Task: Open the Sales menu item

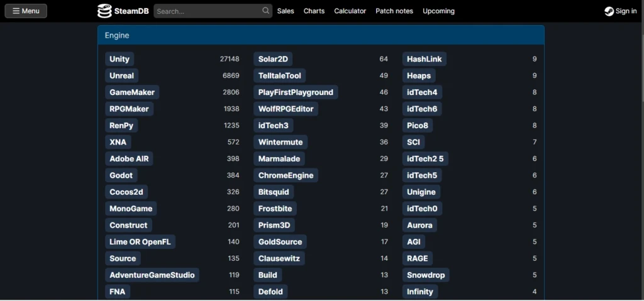Action: pos(286,11)
